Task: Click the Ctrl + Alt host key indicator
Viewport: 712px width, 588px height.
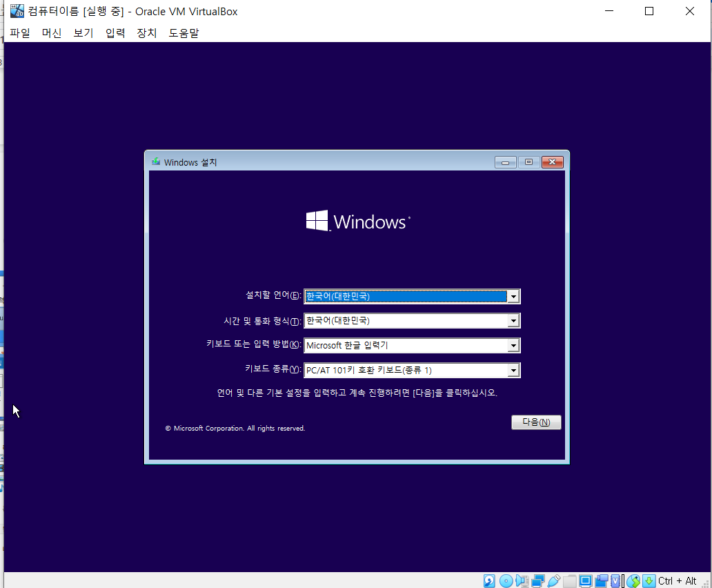Action: coord(677,580)
